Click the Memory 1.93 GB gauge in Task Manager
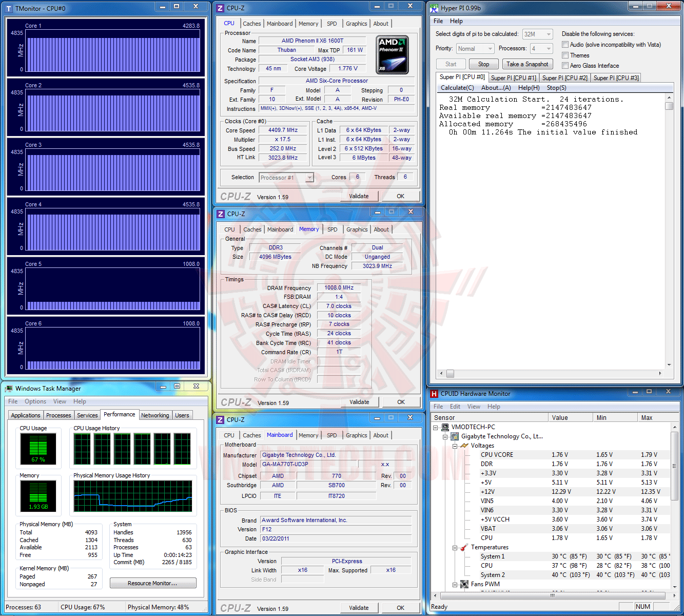This screenshot has height=616, width=684. 38,496
